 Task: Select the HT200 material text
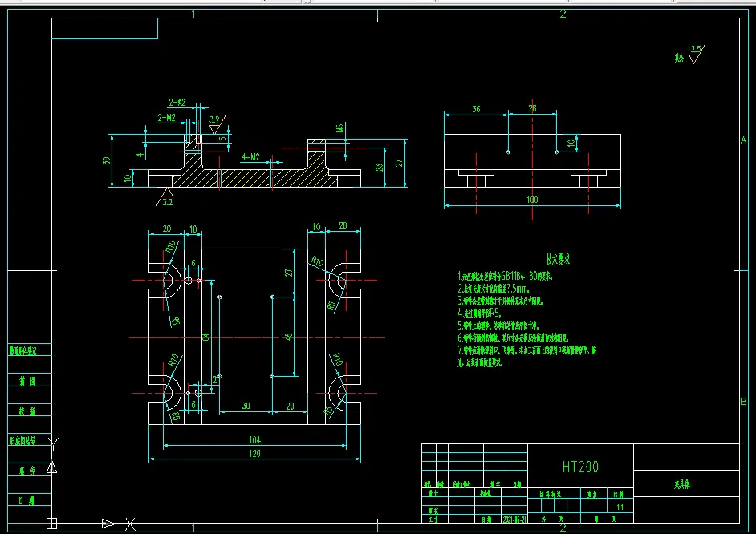click(x=580, y=467)
